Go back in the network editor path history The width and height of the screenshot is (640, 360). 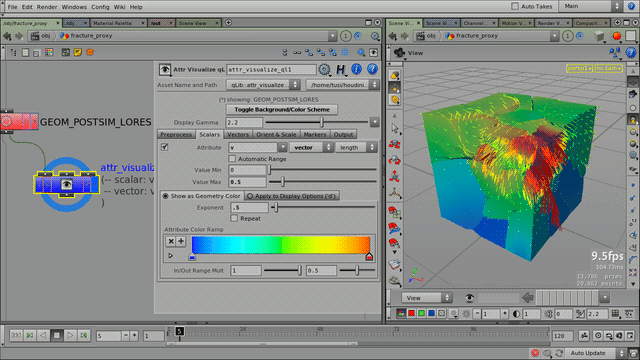[x=7, y=36]
